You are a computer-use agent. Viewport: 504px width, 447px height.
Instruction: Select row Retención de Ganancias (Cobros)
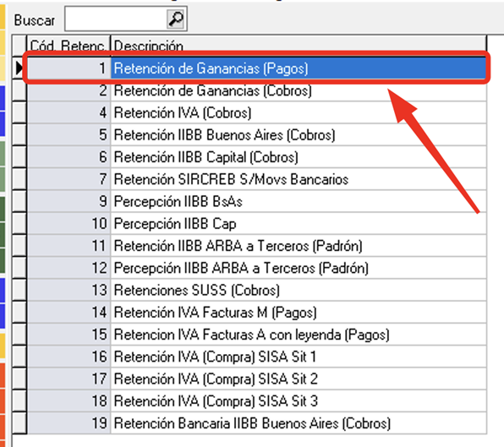coord(257,90)
